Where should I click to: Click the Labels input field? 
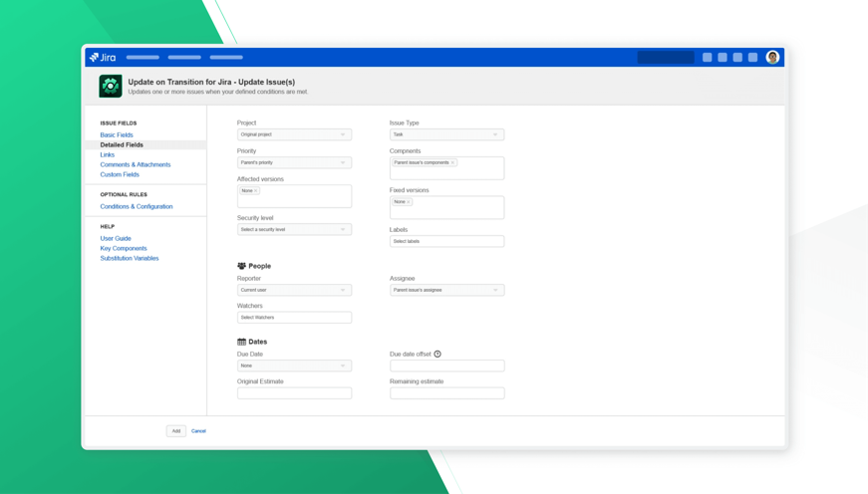coord(446,241)
